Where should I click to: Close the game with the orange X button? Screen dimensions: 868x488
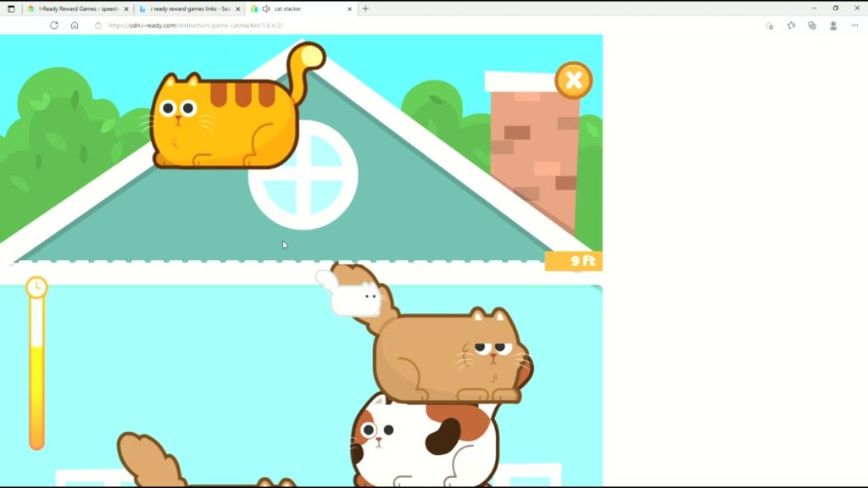coord(574,80)
